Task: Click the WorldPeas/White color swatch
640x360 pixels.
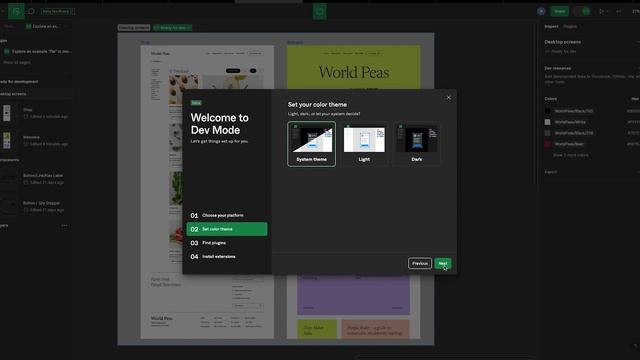Action: [x=548, y=122]
